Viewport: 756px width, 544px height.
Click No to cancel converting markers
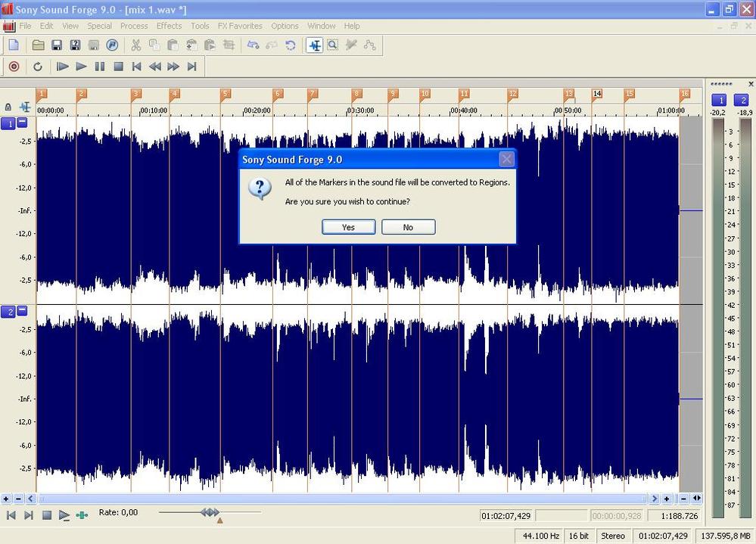pyautogui.click(x=409, y=228)
